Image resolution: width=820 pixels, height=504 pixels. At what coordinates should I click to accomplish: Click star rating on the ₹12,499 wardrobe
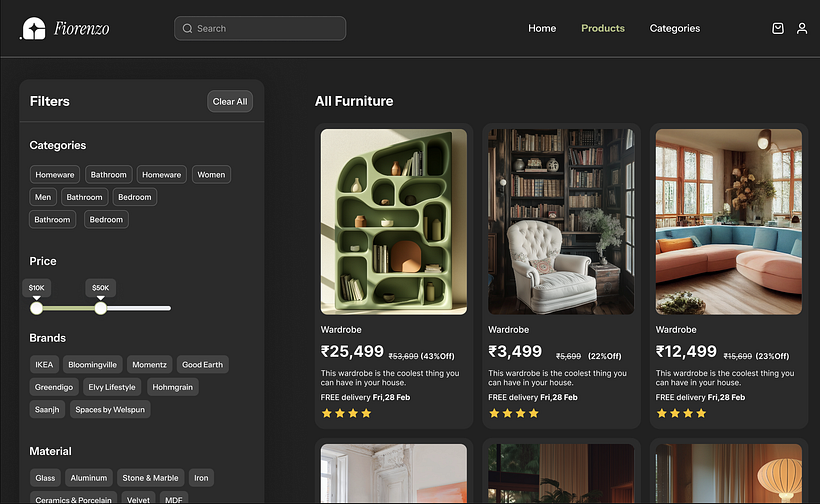(681, 414)
